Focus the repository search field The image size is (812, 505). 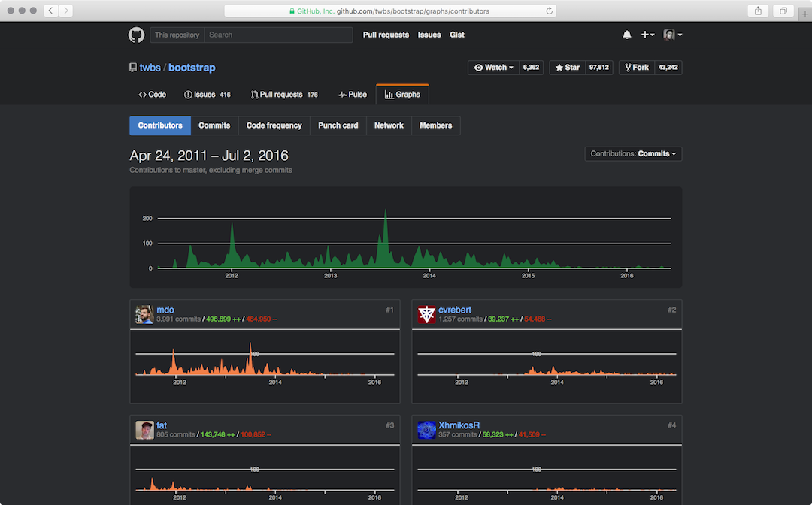click(x=278, y=35)
